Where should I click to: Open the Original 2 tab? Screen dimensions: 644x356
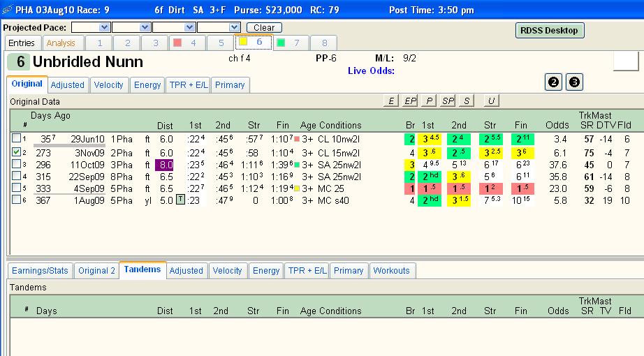pos(97,271)
